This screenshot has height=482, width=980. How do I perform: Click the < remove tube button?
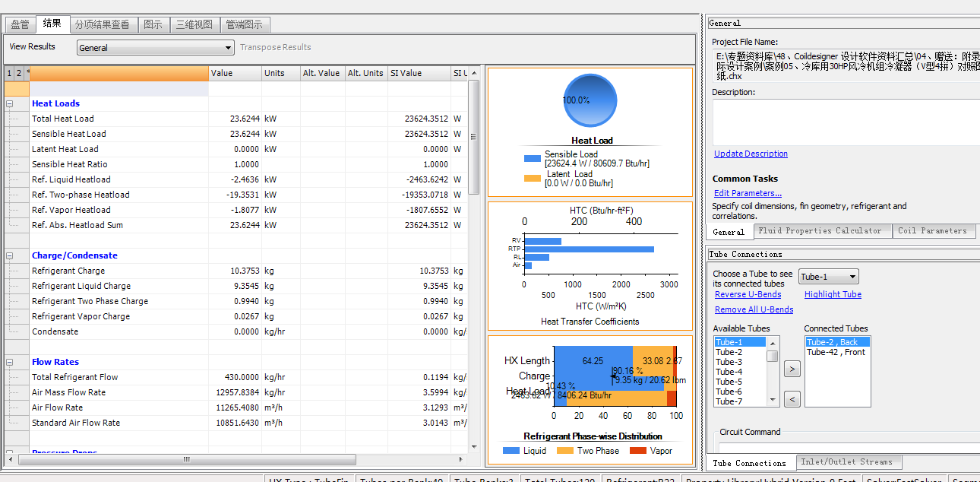click(792, 398)
